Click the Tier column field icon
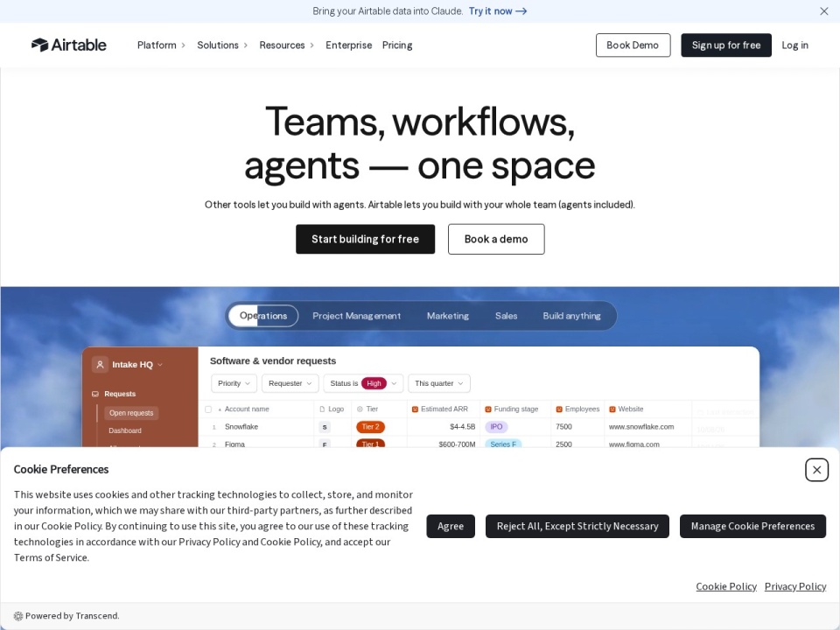Viewport: 840px width, 630px height. coord(360,409)
